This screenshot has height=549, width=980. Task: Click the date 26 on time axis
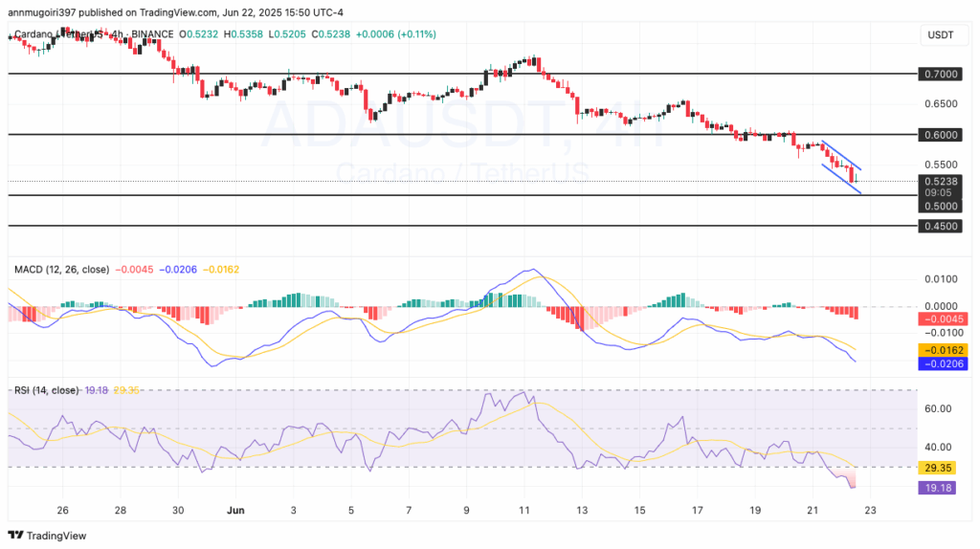tap(62, 511)
